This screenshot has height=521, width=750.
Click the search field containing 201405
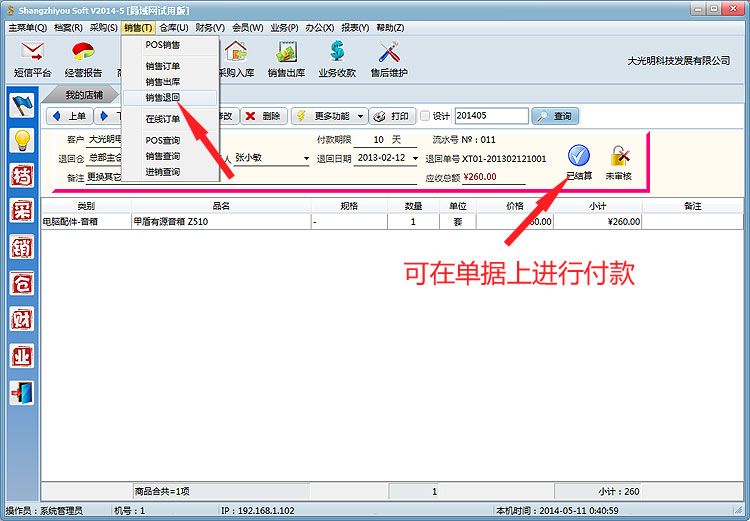(x=491, y=116)
